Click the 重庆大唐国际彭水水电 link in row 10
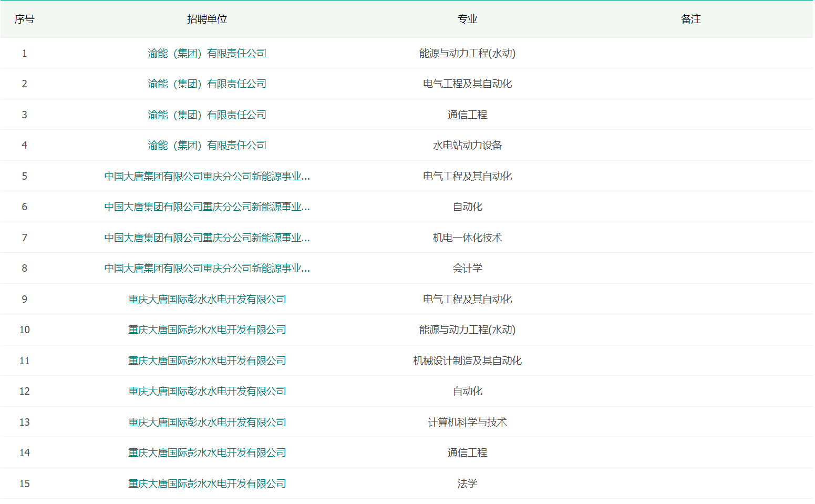 pyautogui.click(x=207, y=330)
